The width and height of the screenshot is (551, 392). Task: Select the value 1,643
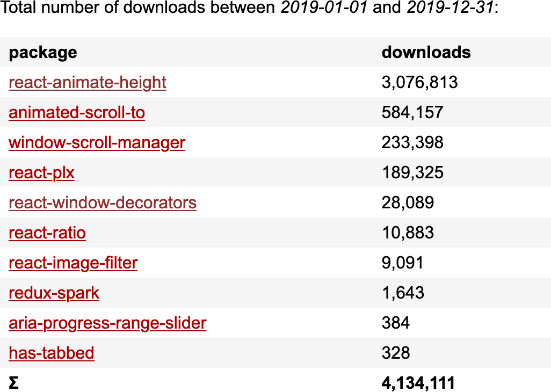click(403, 293)
